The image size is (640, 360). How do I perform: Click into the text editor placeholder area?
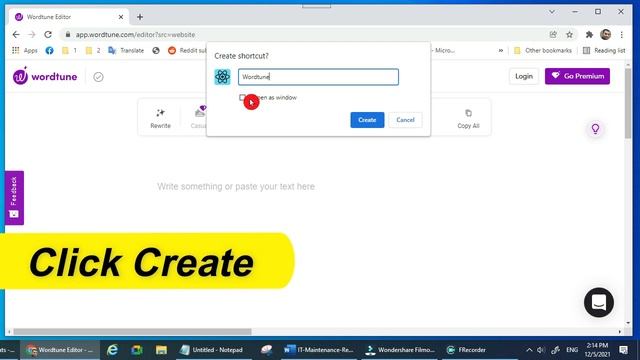(x=236, y=187)
